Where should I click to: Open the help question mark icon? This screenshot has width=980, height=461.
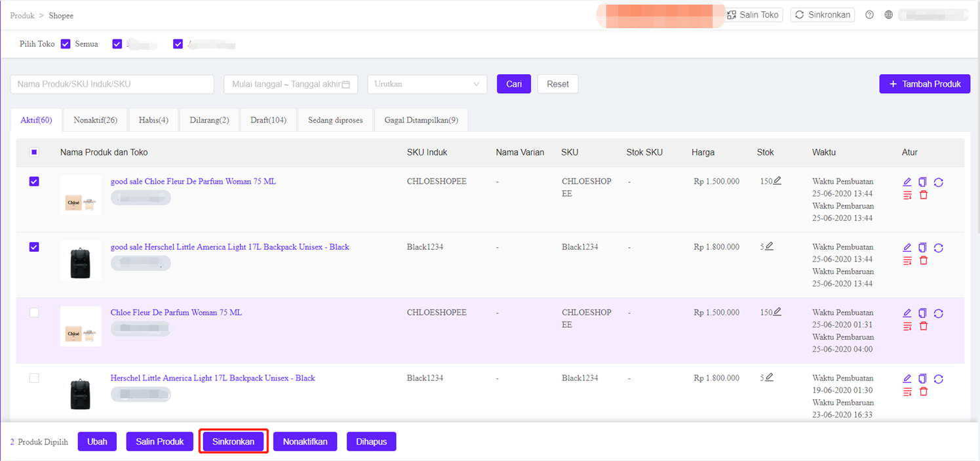pos(869,15)
